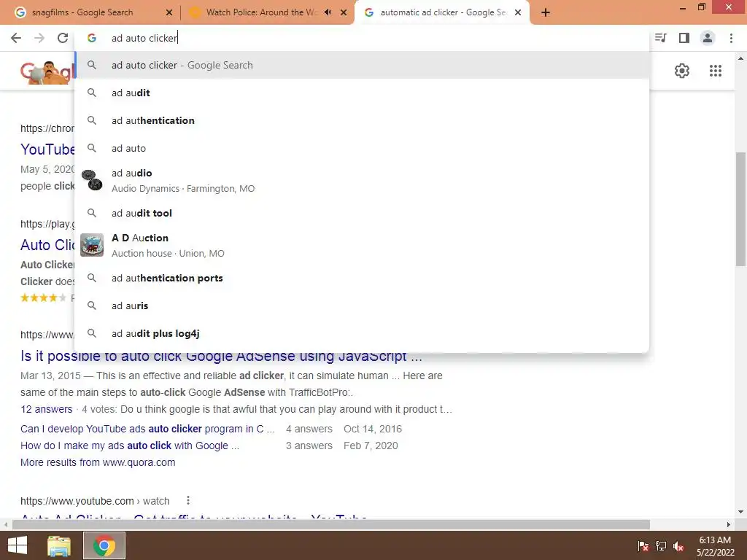Open the partially hidden 'YouTube' result title
747x560 pixels.
47,149
